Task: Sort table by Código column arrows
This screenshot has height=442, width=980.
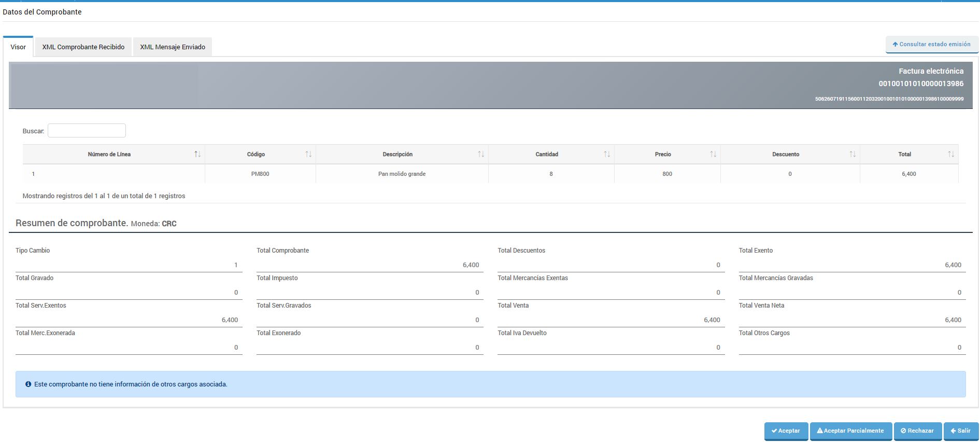Action: click(x=308, y=154)
